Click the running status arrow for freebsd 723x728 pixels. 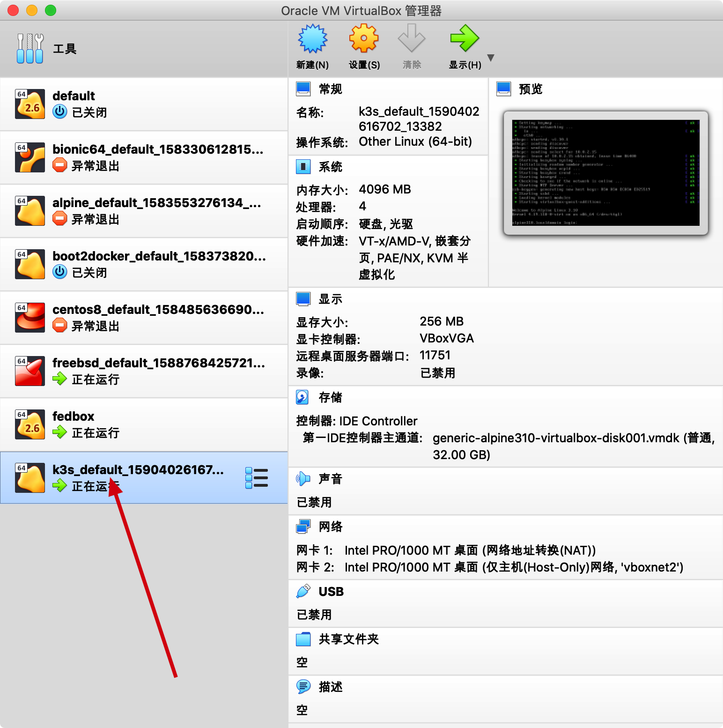(60, 379)
